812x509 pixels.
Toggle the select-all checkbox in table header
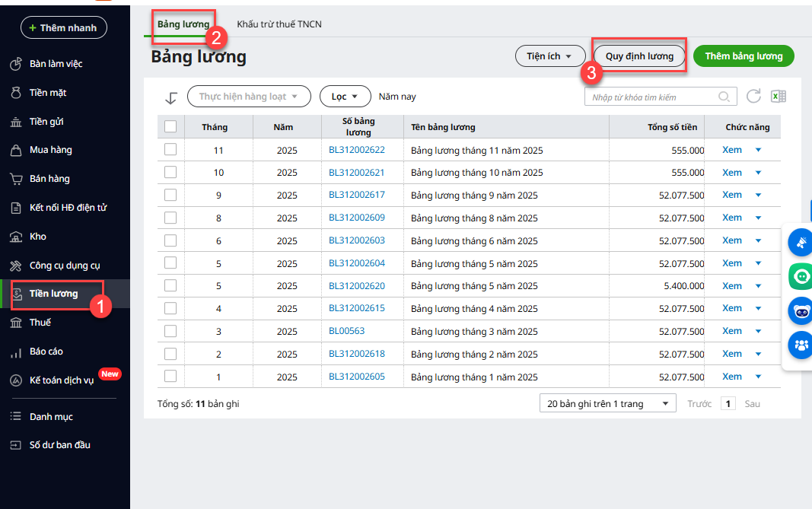click(170, 127)
